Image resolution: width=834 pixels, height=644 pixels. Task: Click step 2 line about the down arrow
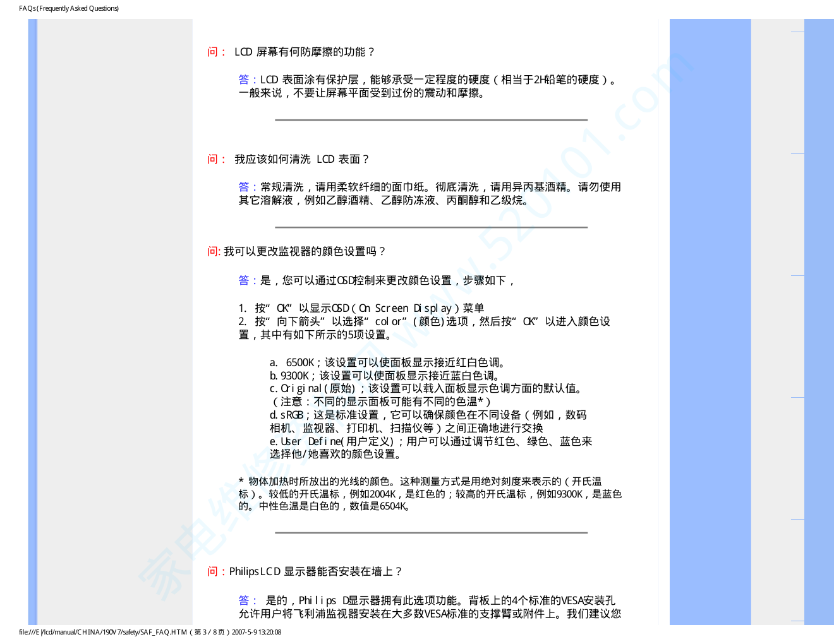pos(424,321)
